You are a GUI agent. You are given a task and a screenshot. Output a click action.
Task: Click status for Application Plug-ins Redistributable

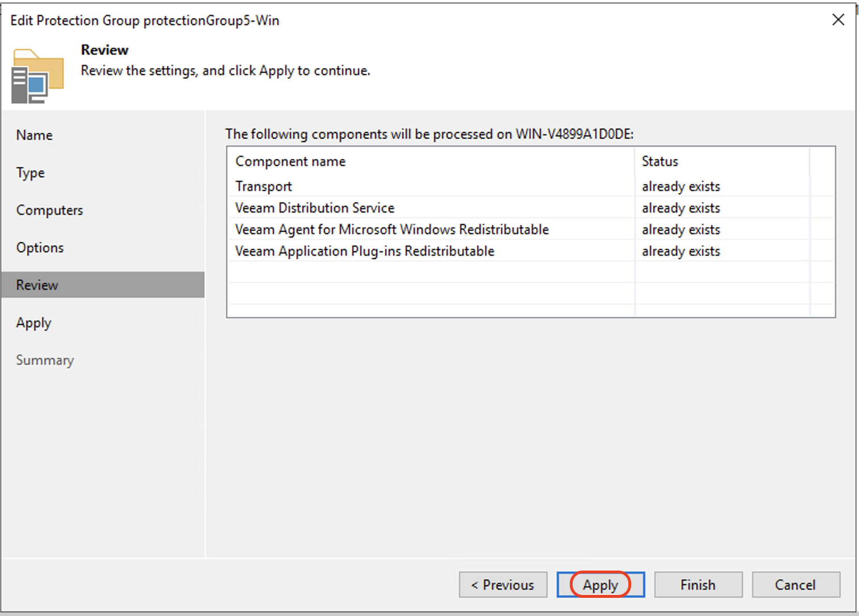coord(681,251)
